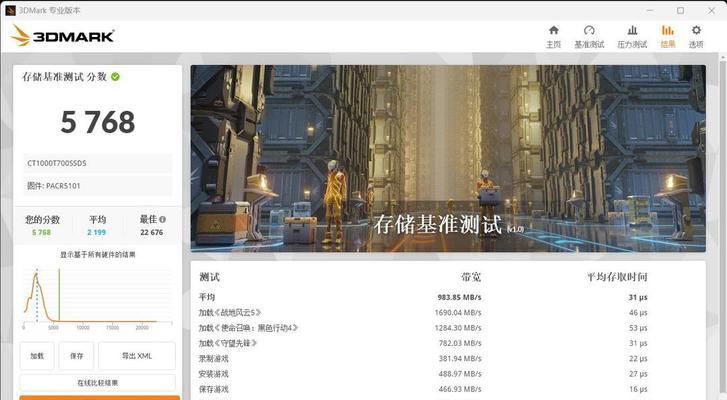Image resolution: width=727 pixels, height=400 pixels.
Task: Click the 1690.04 MB/s bandwidth value
Action: (458, 312)
